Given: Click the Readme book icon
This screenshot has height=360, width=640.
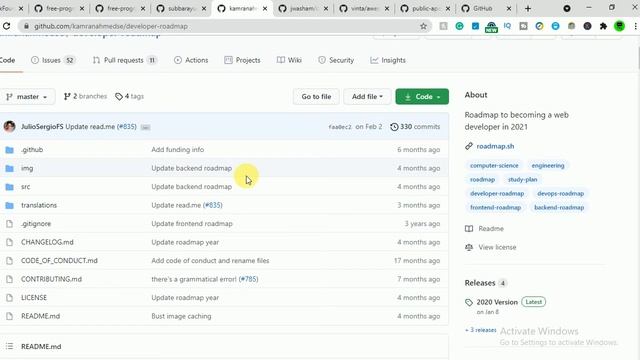Looking at the screenshot, I should (469, 229).
